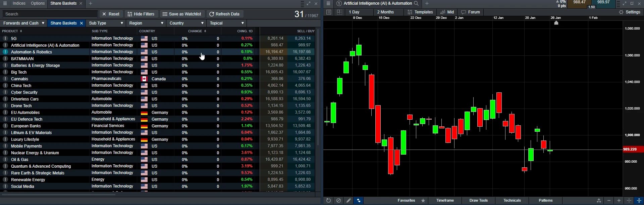Change the Mid price type
644x205 pixels.
447,12
